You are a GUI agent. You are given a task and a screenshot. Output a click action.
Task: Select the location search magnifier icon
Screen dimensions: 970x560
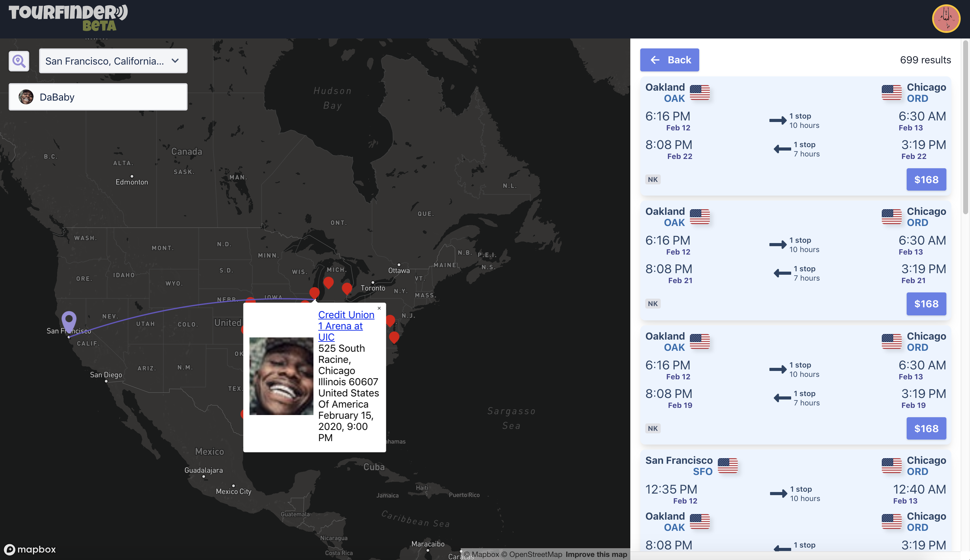point(18,61)
